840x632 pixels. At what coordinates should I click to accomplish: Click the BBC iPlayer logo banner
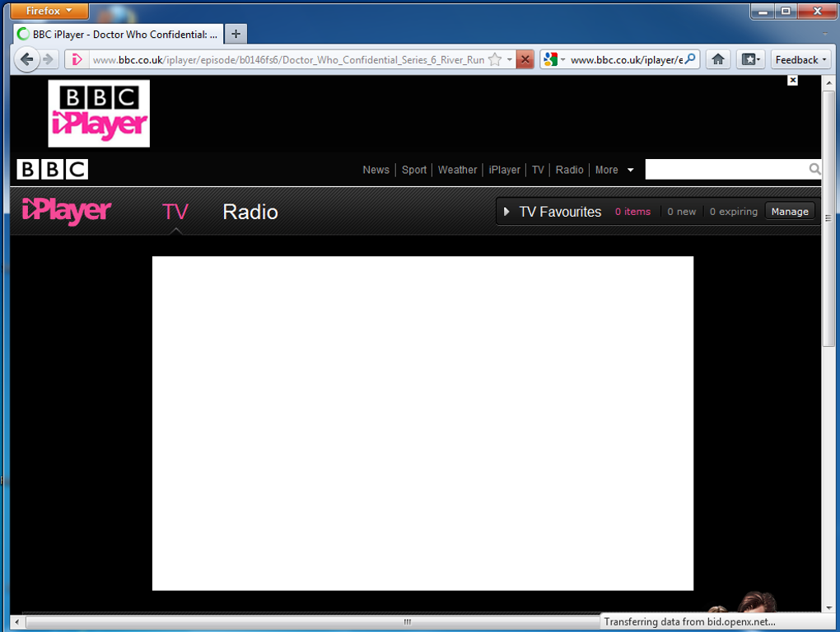point(99,114)
